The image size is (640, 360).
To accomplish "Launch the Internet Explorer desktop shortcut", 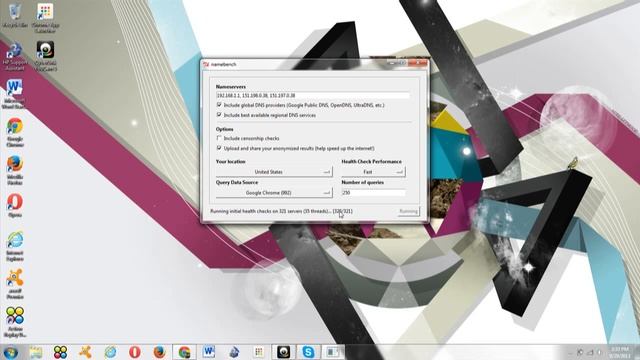I will [x=15, y=246].
